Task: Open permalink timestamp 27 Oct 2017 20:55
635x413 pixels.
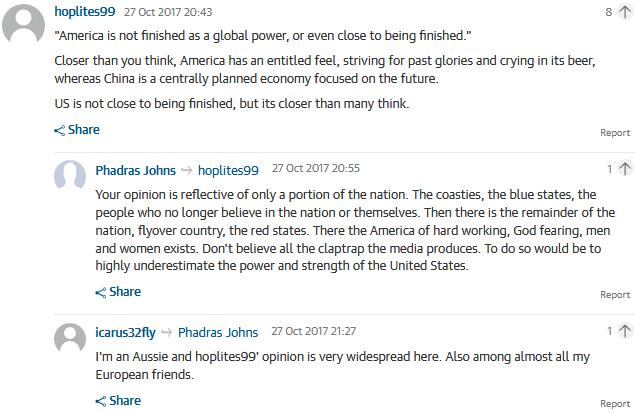Action: 316,169
